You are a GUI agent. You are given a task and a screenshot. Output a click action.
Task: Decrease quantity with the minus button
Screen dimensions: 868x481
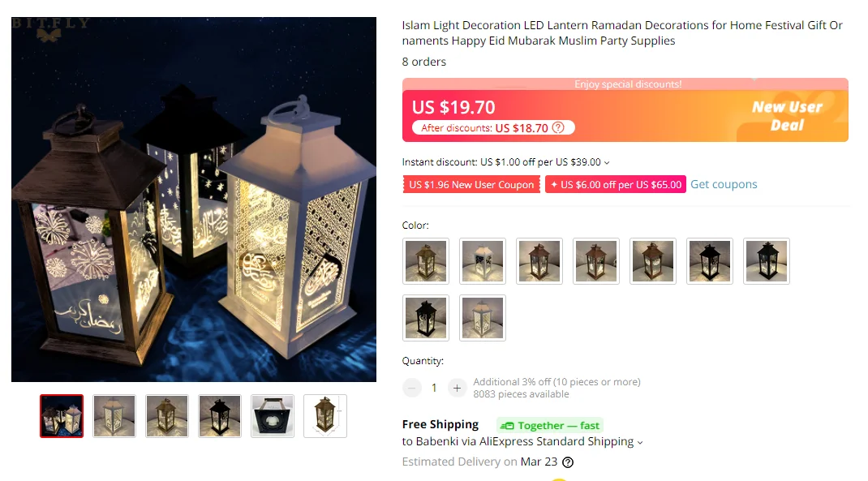tap(412, 388)
